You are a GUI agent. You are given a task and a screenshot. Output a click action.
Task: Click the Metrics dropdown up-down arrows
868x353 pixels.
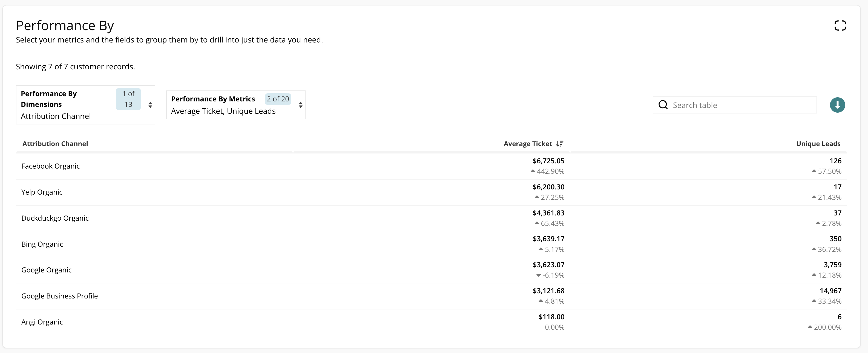(300, 105)
